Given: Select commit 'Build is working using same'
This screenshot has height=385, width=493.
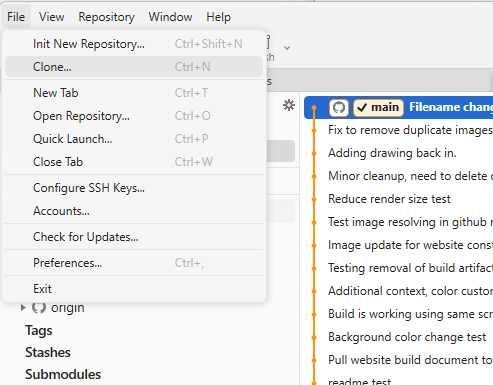Looking at the screenshot, I should (397, 314).
